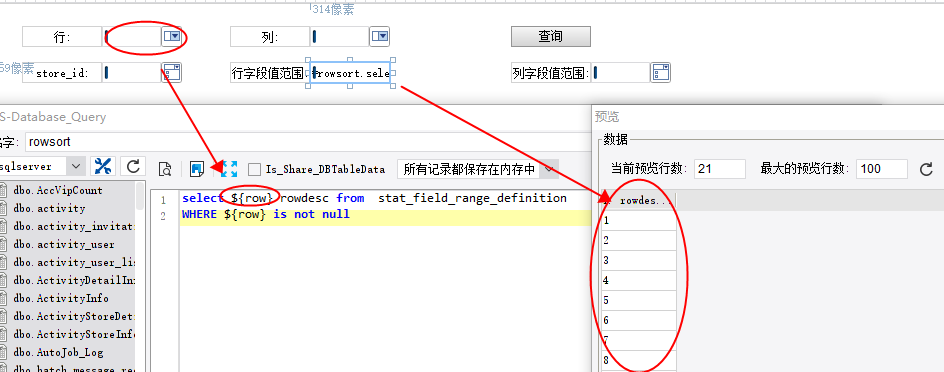Open the connection settings wrench icon
The height and width of the screenshot is (372, 944).
coord(104,166)
